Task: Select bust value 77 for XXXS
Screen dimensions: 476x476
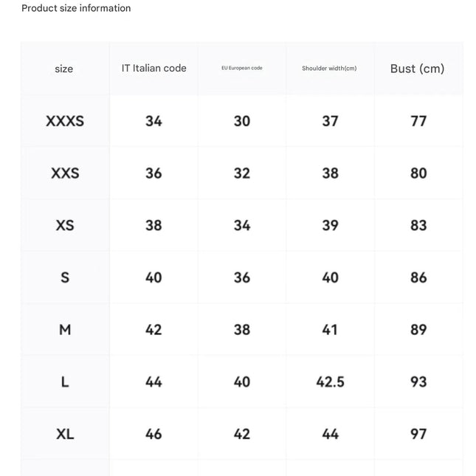Action: point(418,121)
